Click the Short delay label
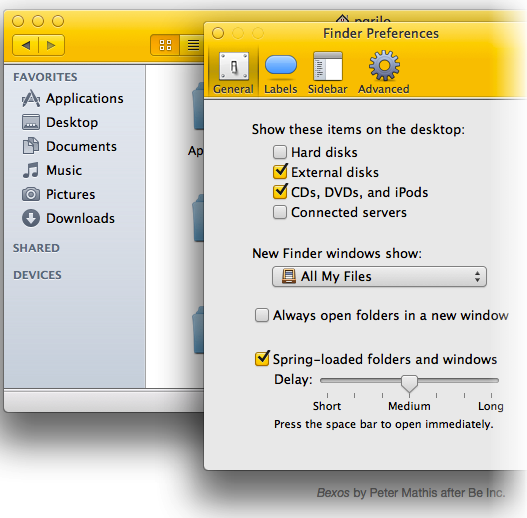527x518 pixels. click(x=327, y=406)
